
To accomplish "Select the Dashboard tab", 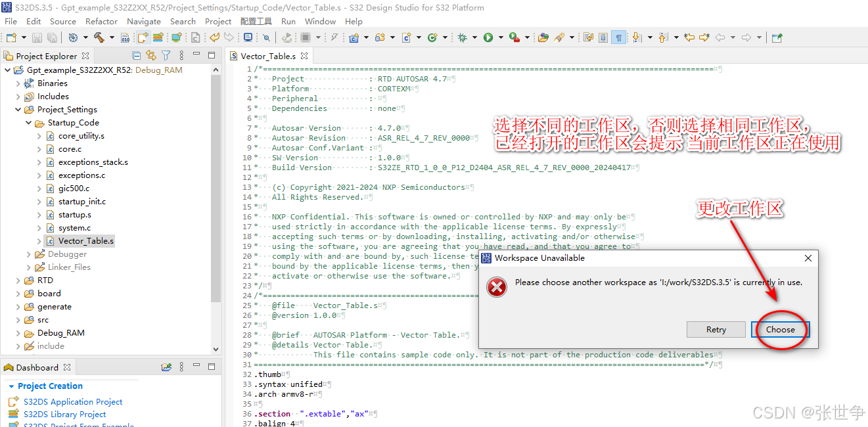I will 37,367.
